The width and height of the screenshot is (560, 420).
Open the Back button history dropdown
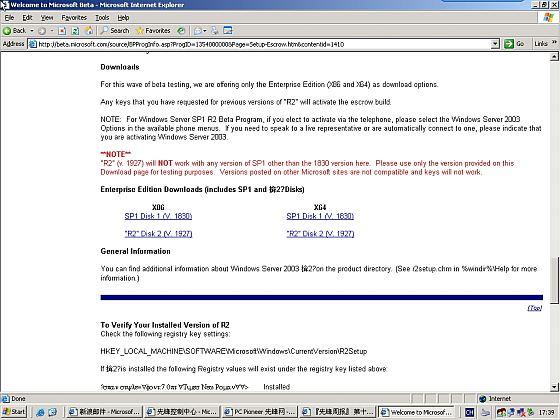point(32,31)
